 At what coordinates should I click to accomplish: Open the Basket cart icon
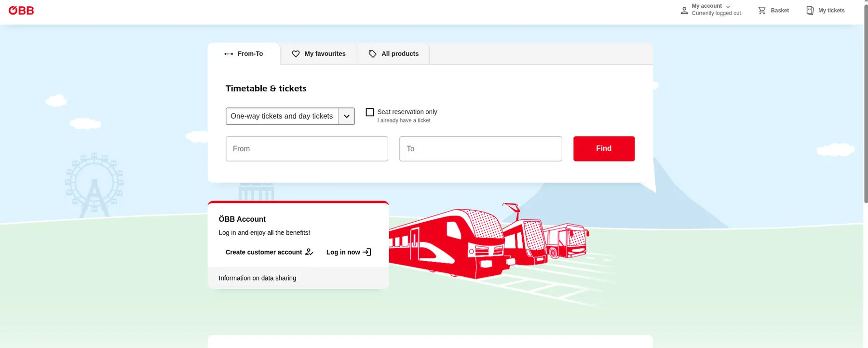pos(762,10)
